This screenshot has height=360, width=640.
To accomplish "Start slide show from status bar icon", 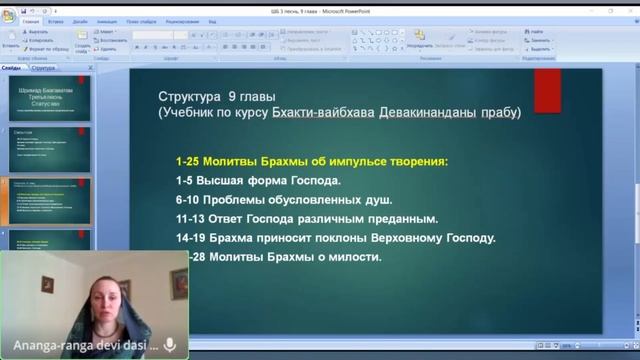I will 556,346.
